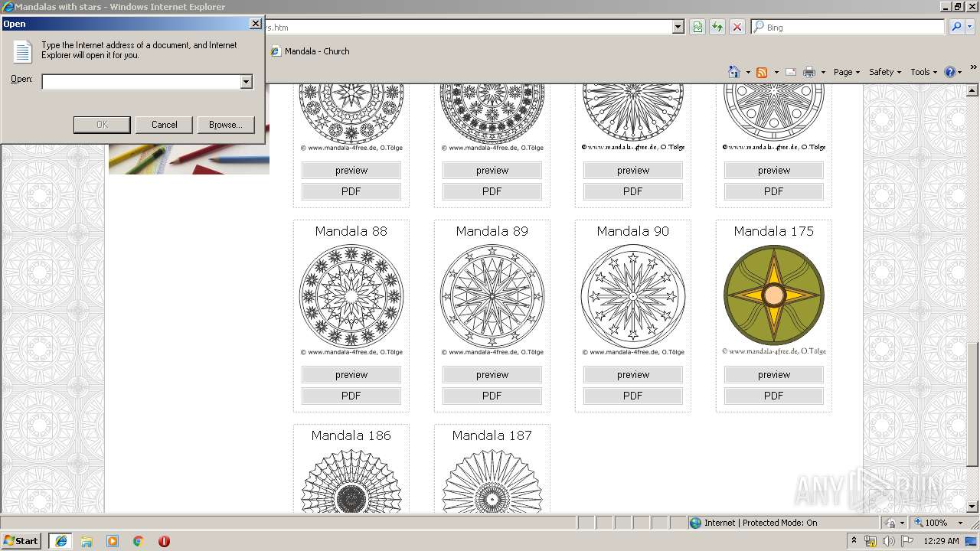Click the Print icon

[809, 72]
